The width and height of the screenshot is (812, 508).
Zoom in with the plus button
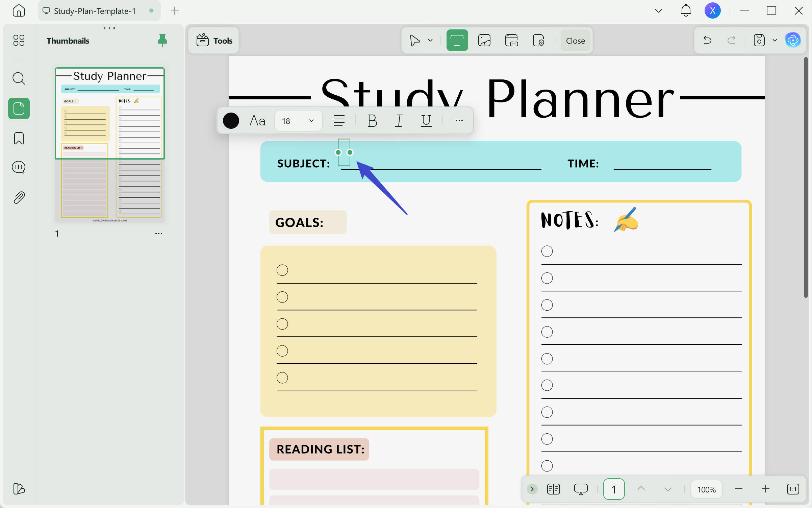coord(766,489)
